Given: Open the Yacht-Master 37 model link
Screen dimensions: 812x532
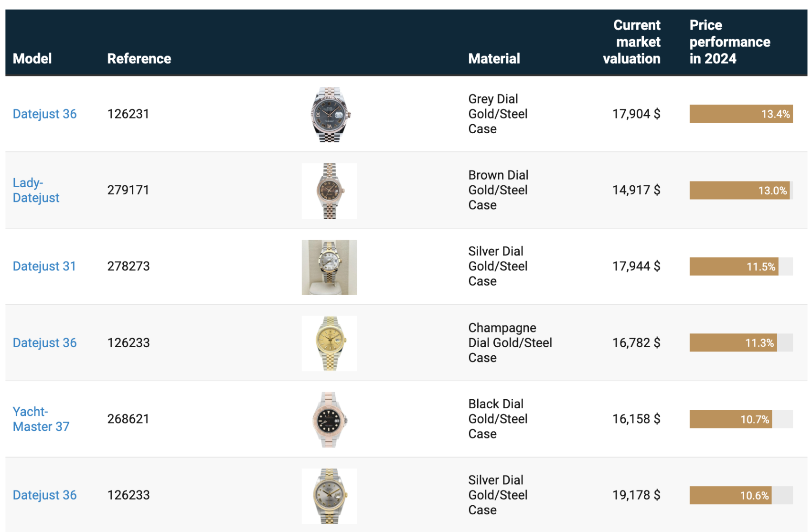Looking at the screenshot, I should pos(41,419).
